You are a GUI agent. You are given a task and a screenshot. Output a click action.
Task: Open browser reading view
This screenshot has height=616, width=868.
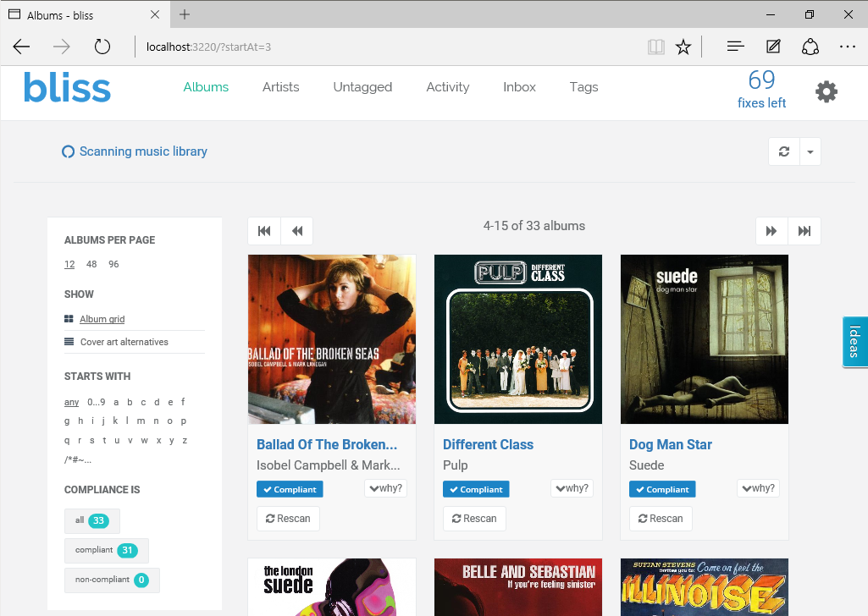click(656, 47)
